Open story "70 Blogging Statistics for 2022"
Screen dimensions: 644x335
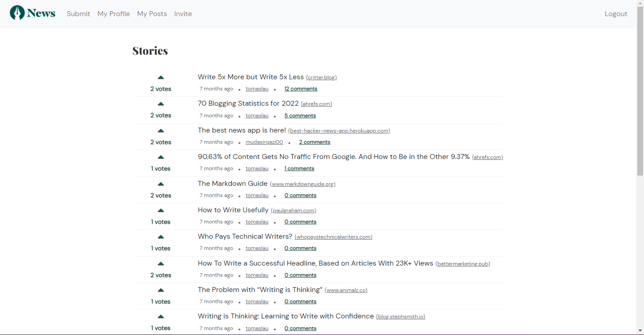point(248,103)
